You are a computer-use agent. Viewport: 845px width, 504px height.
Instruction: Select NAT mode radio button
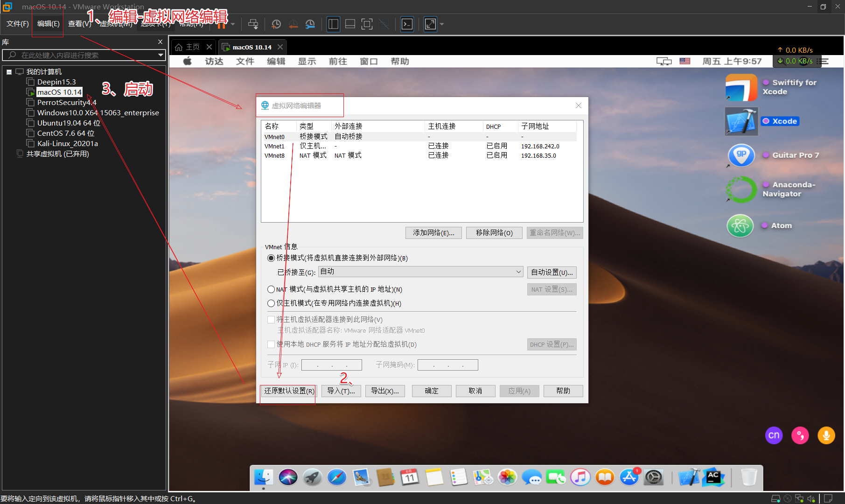point(271,289)
